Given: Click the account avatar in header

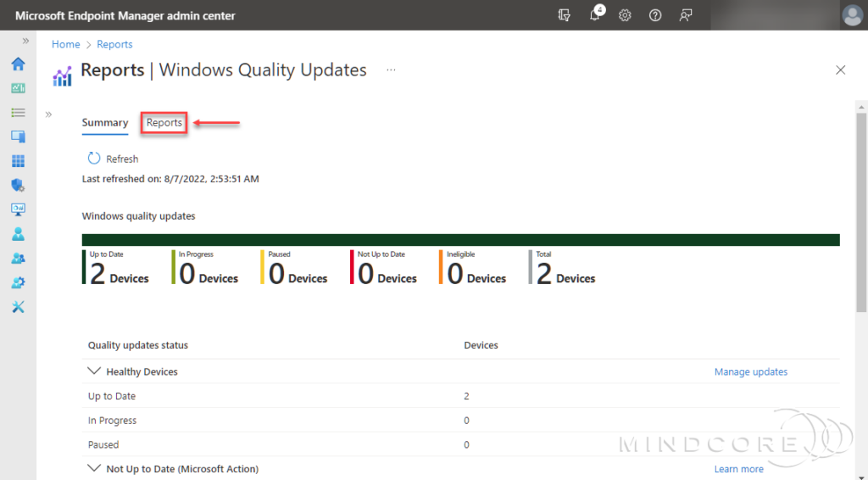Looking at the screenshot, I should click(852, 15).
